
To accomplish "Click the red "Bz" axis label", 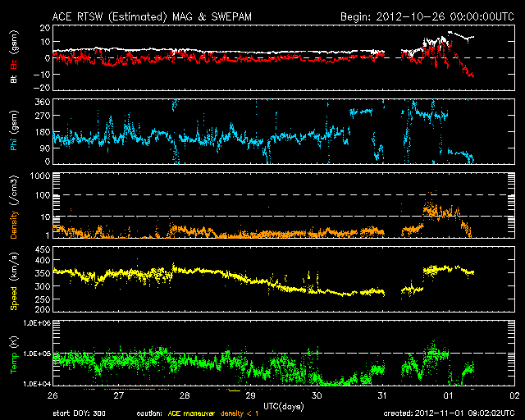I will pos(14,65).
